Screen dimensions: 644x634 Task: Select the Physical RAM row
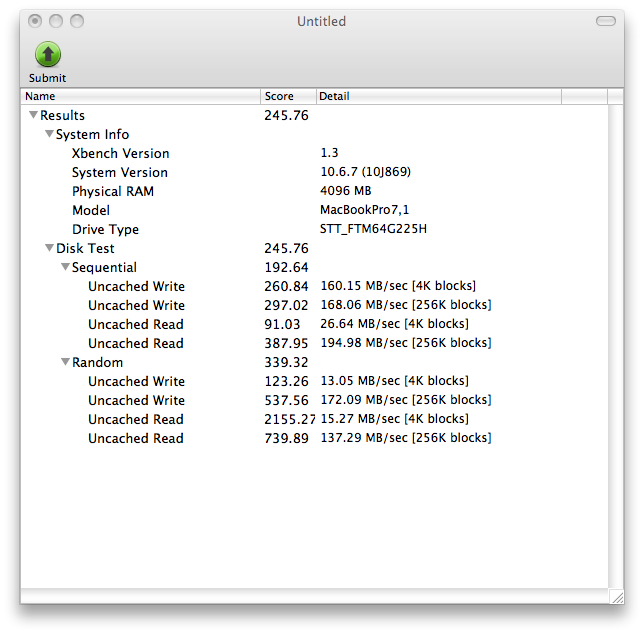(314, 191)
